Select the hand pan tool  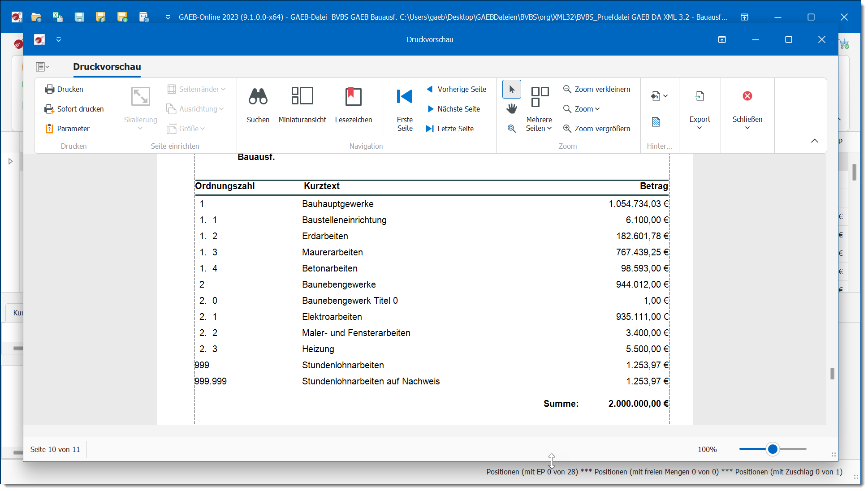pos(511,109)
